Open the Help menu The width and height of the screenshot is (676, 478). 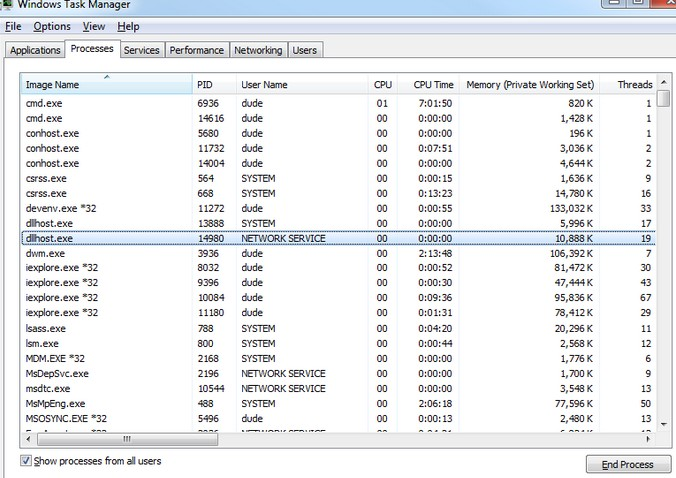tap(128, 27)
